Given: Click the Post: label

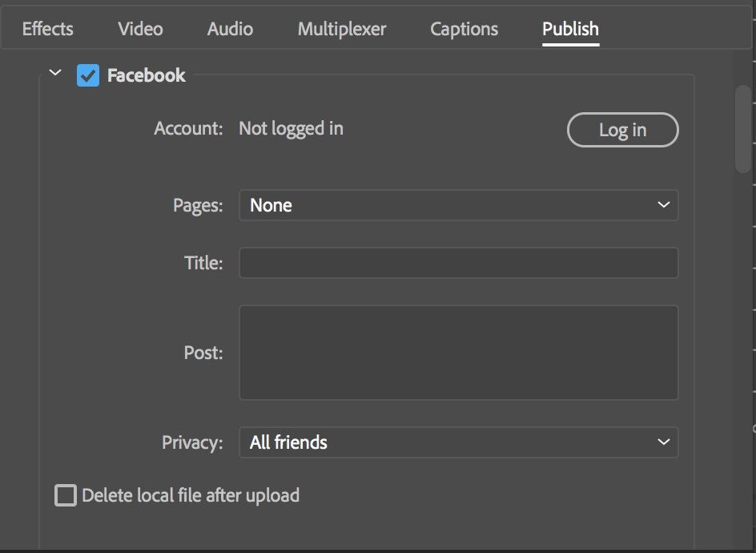Looking at the screenshot, I should tap(203, 353).
